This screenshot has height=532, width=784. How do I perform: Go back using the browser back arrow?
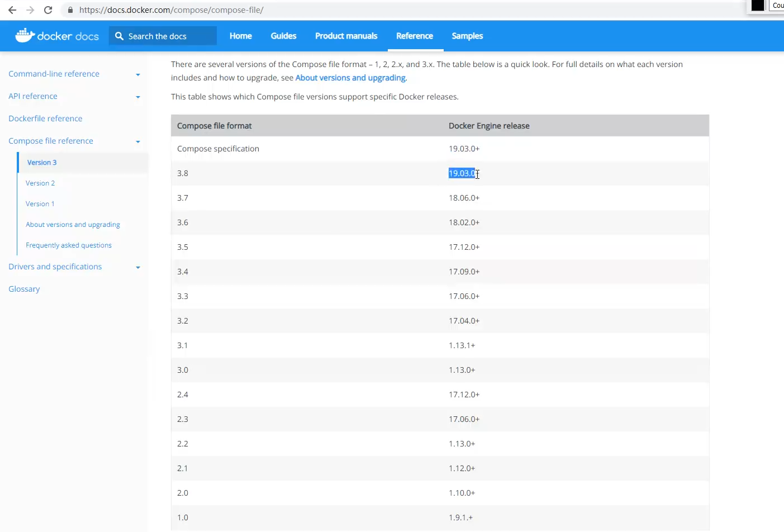(12, 10)
